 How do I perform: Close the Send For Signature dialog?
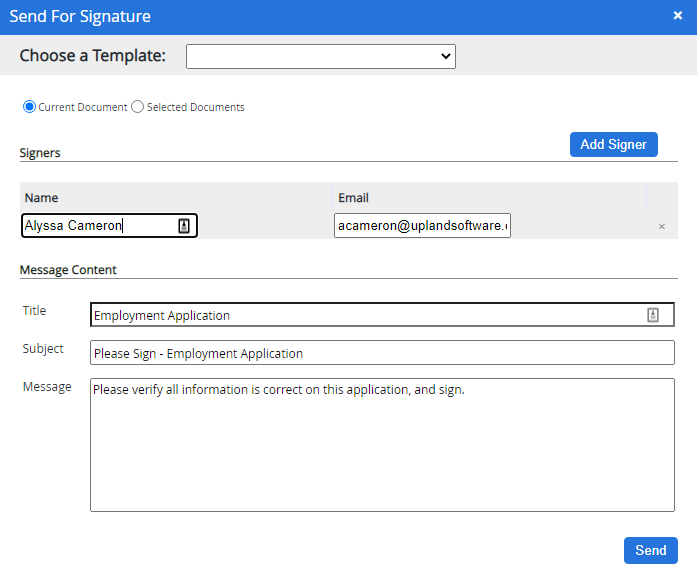[678, 16]
